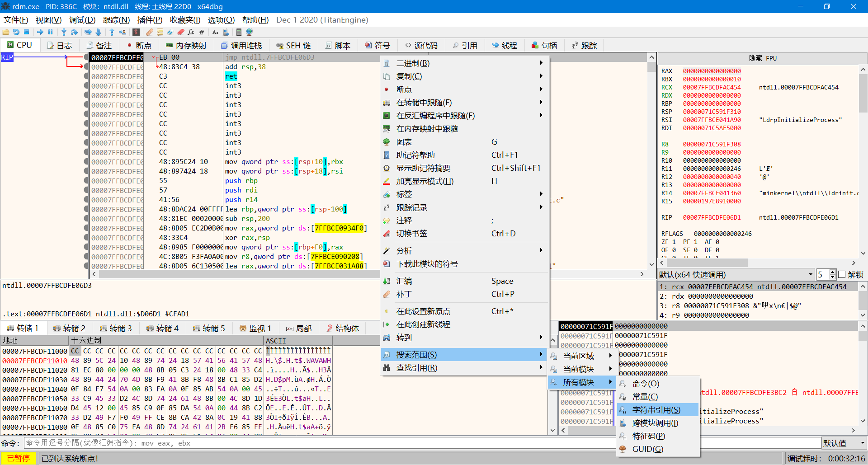Screen dimensions: 868x465
Task: Open variables with the # icon
Action: pos(202,32)
